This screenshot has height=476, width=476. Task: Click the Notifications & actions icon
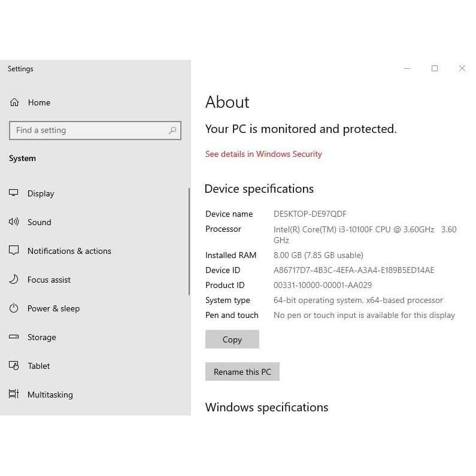click(14, 250)
